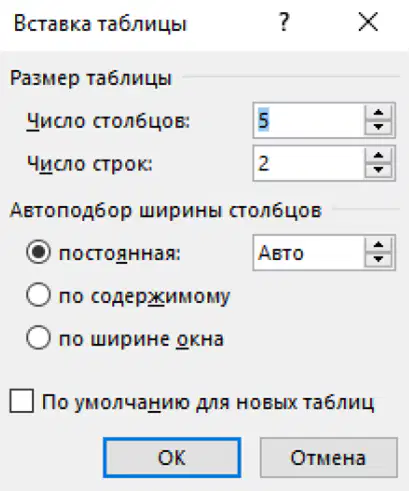Decrease постоянная width with down arrow
Image resolution: width=410 pixels, height=491 pixels.
[x=378, y=259]
